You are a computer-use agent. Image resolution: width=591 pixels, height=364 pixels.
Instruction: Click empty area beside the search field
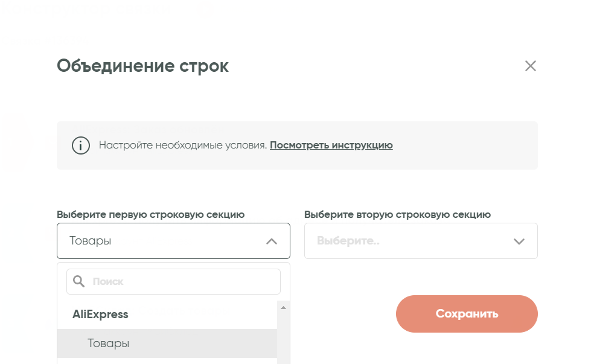[285, 281]
